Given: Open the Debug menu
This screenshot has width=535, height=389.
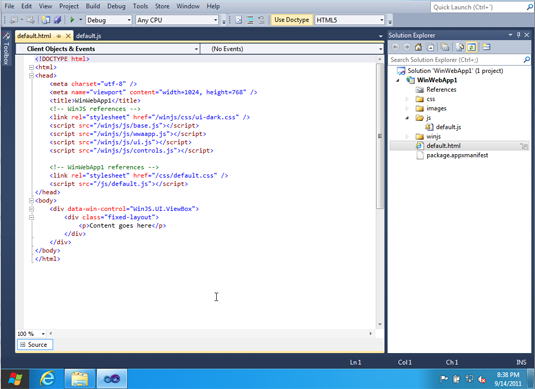Looking at the screenshot, I should [116, 6].
